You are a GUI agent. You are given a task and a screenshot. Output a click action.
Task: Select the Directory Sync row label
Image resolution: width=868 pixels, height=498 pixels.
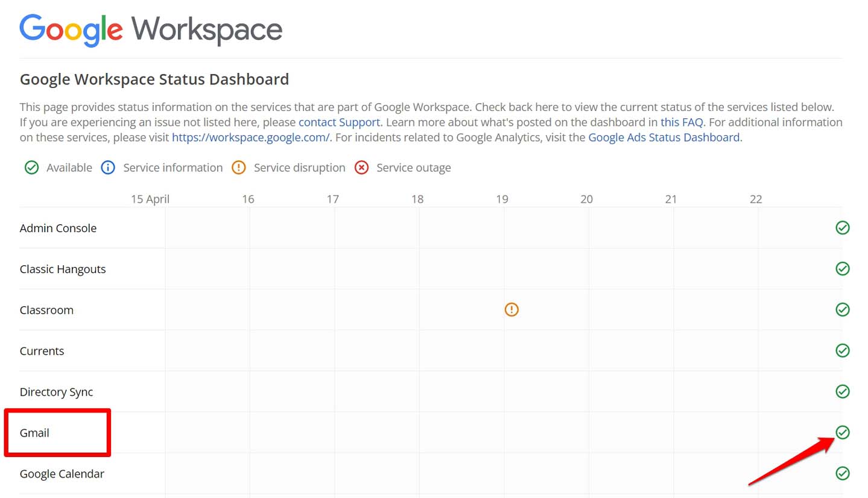[56, 392]
